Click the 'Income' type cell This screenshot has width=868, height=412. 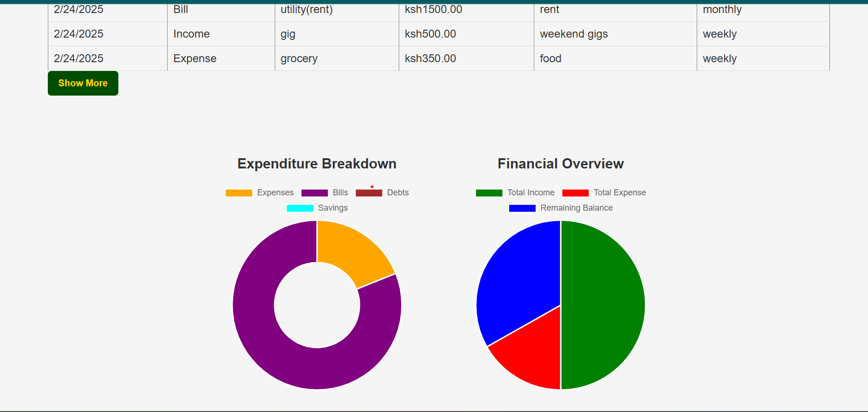click(221, 34)
